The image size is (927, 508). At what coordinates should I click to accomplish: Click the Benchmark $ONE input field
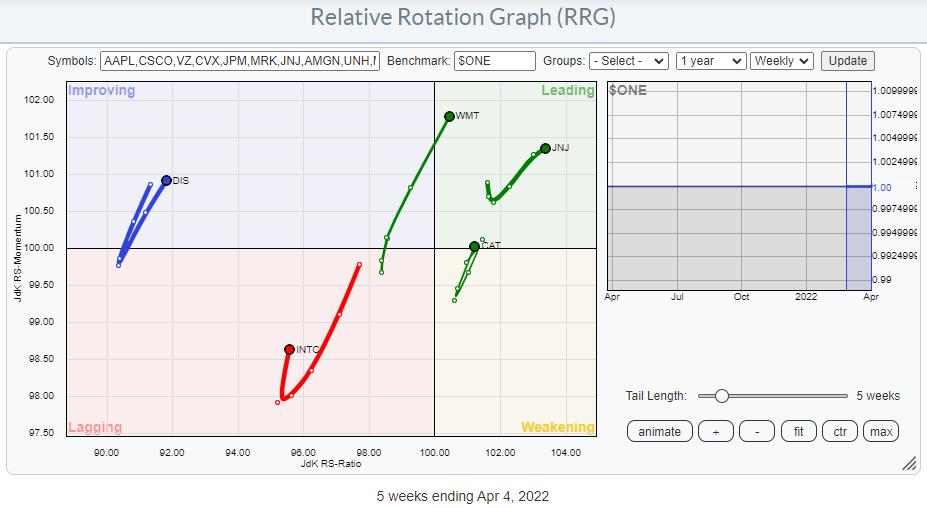(494, 61)
